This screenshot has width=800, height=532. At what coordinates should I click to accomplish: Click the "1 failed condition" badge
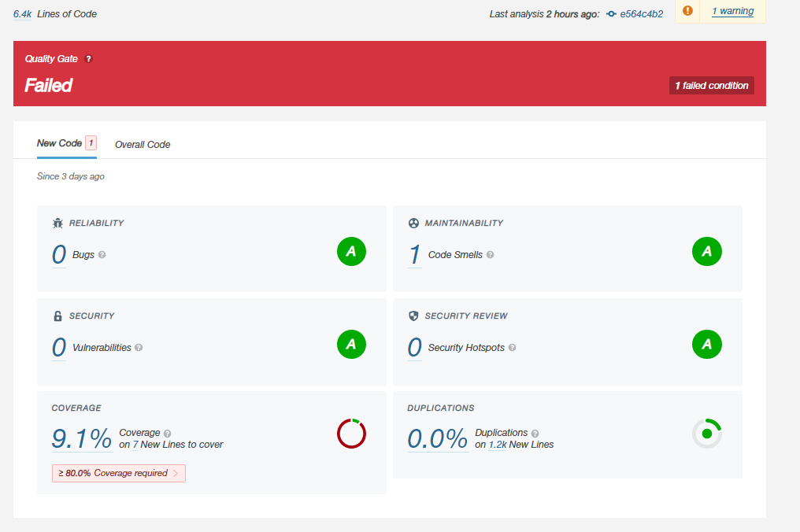pos(711,85)
